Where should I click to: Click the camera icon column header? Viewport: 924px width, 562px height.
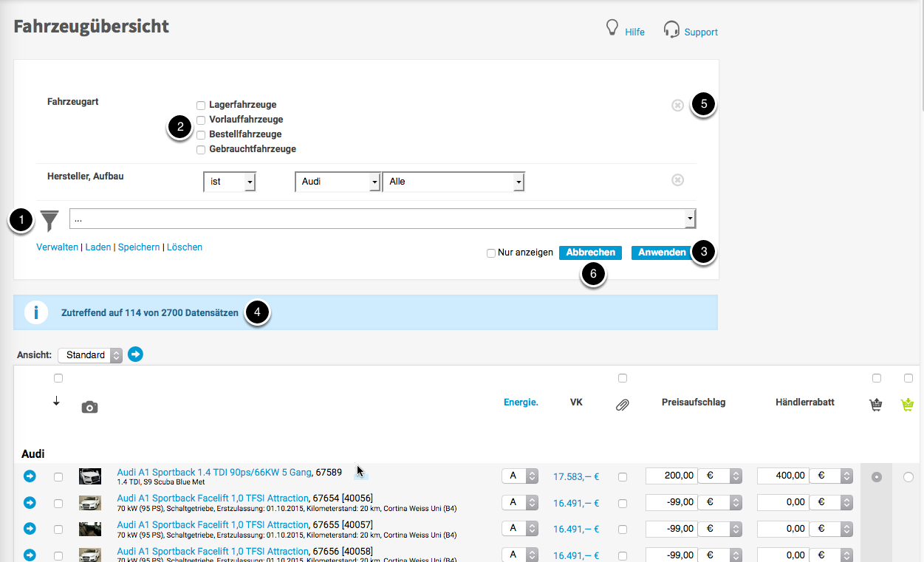point(89,407)
